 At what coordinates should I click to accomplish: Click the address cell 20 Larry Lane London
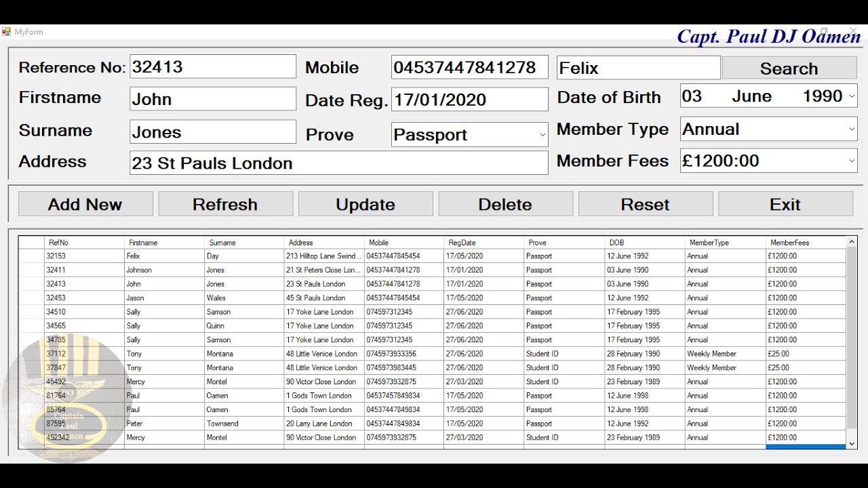click(x=325, y=424)
